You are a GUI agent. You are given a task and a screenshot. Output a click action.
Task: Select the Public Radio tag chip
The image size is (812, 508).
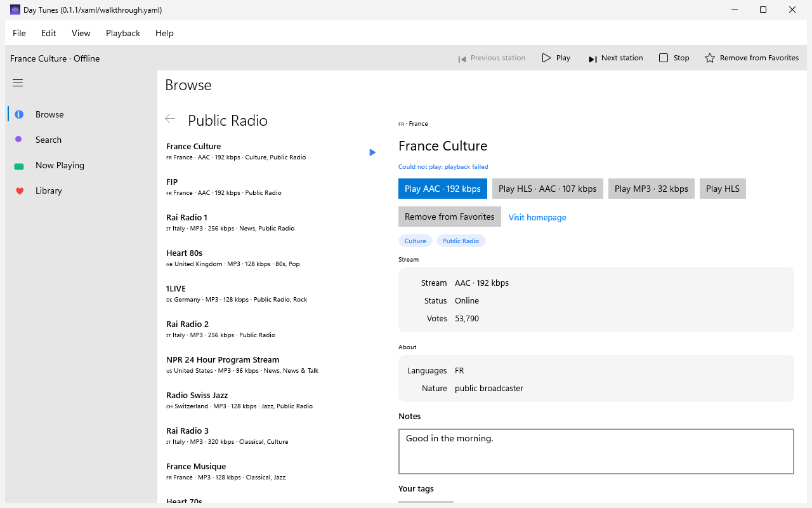(x=461, y=241)
